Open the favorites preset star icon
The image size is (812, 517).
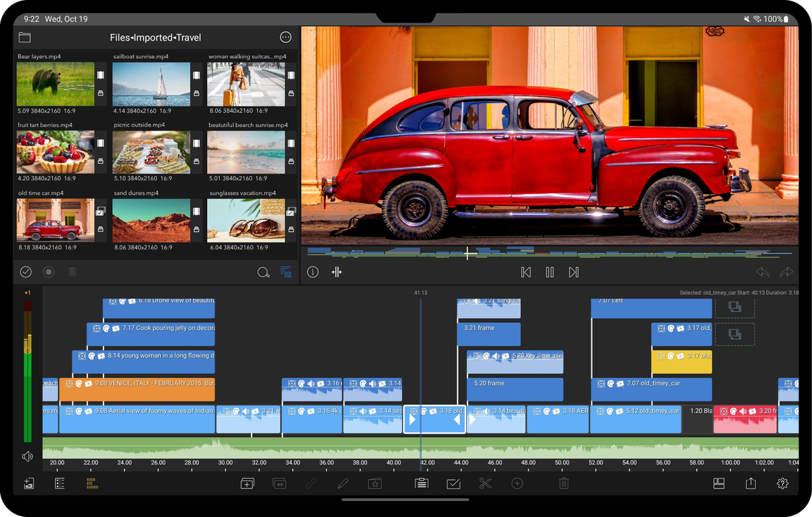tap(375, 483)
